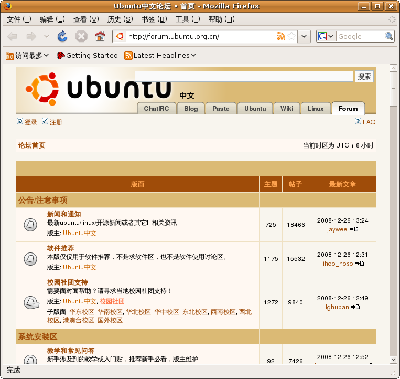Open the Home page icon

100,36
